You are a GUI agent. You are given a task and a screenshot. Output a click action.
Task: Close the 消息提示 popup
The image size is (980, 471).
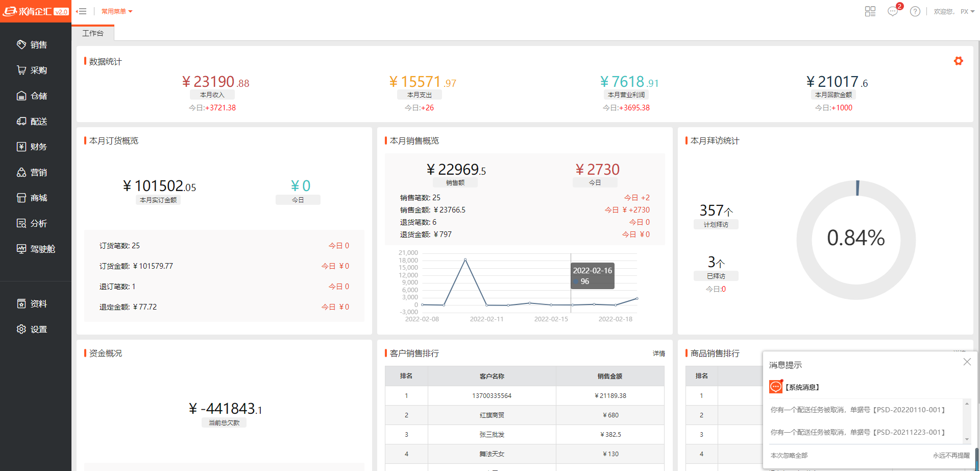(x=967, y=362)
